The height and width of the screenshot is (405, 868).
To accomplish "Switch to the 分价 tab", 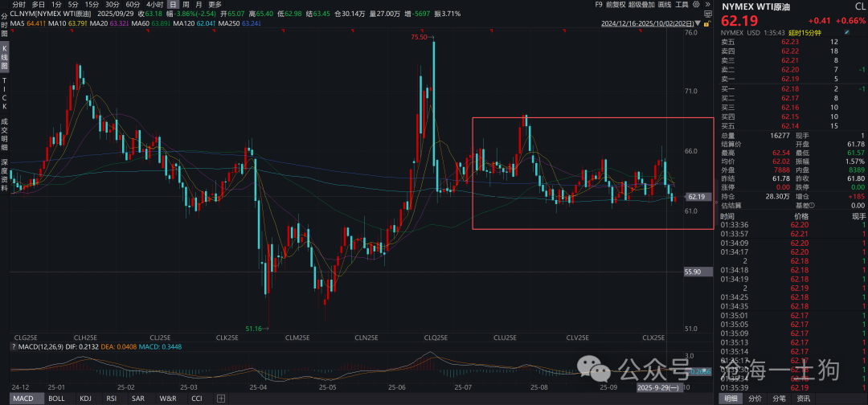I will tap(755, 399).
